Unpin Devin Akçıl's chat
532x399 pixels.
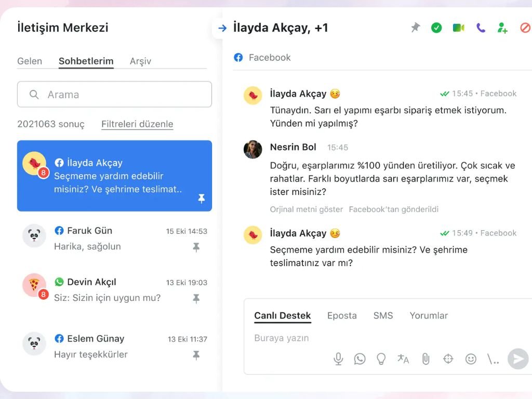tap(196, 299)
